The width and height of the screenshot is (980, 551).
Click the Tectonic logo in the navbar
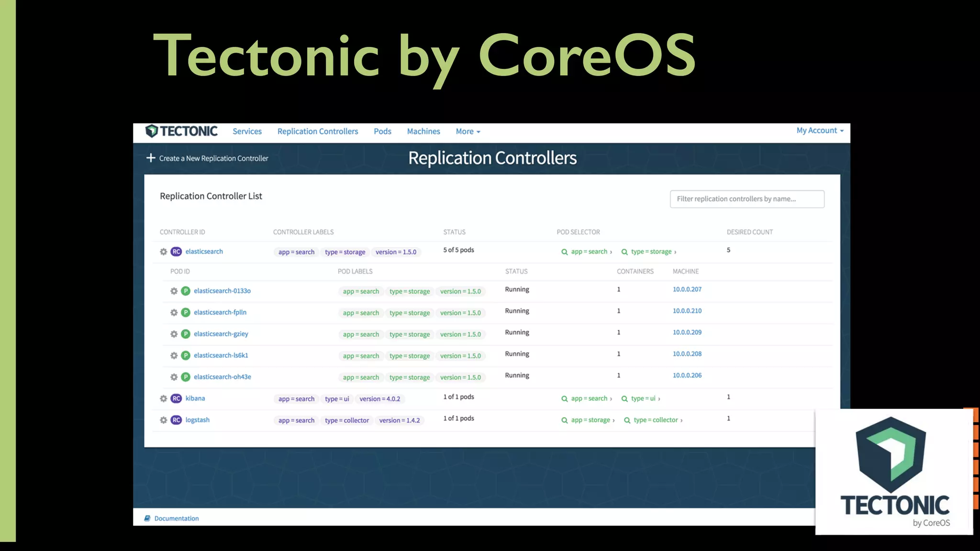pos(181,131)
